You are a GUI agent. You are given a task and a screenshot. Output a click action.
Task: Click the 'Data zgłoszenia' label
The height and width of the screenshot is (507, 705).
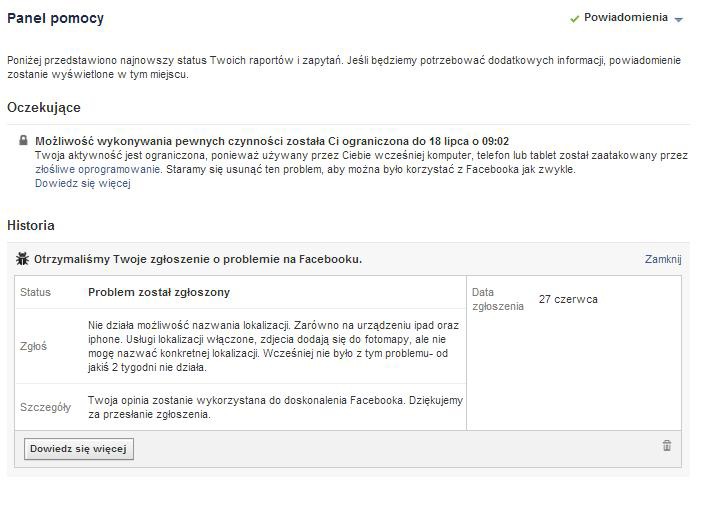(496, 299)
